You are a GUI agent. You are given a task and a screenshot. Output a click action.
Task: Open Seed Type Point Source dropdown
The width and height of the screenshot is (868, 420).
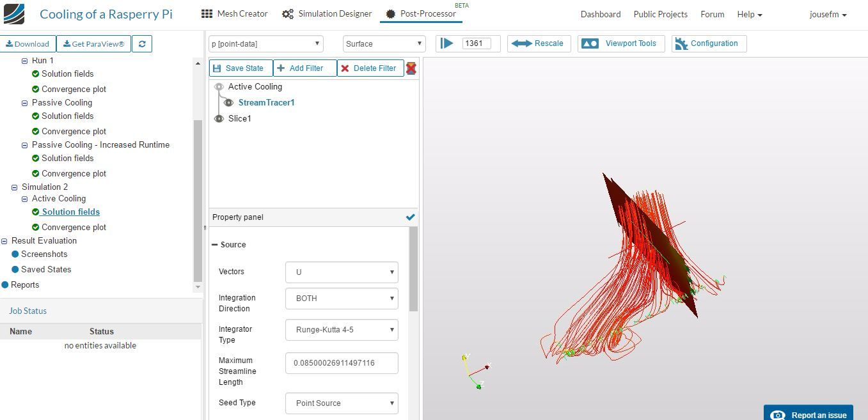[x=342, y=403]
